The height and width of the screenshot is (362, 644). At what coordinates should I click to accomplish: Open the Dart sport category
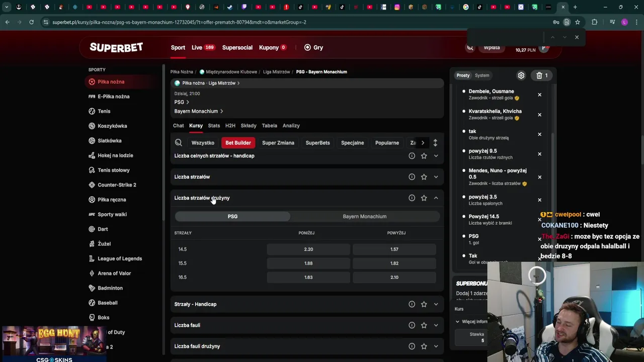pyautogui.click(x=103, y=229)
